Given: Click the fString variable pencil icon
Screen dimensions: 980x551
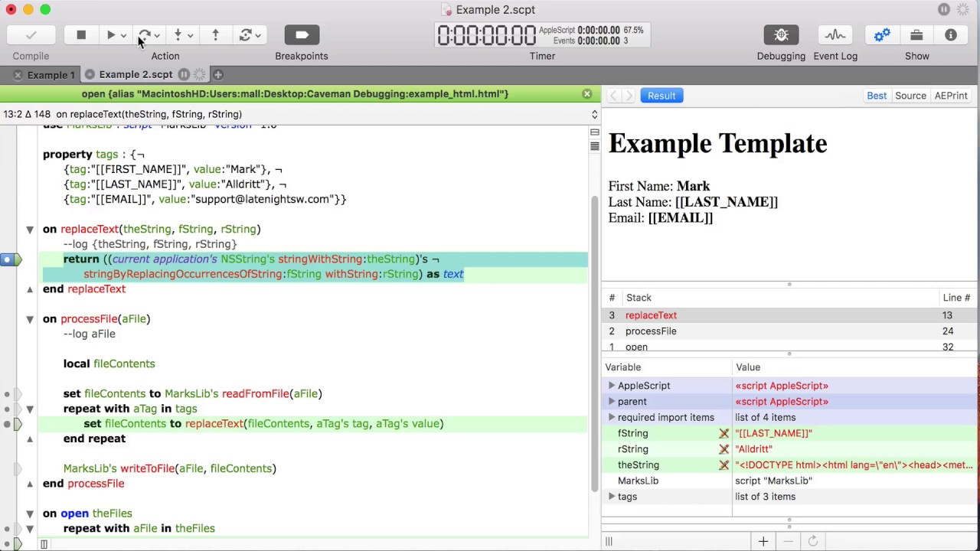Looking at the screenshot, I should (724, 433).
